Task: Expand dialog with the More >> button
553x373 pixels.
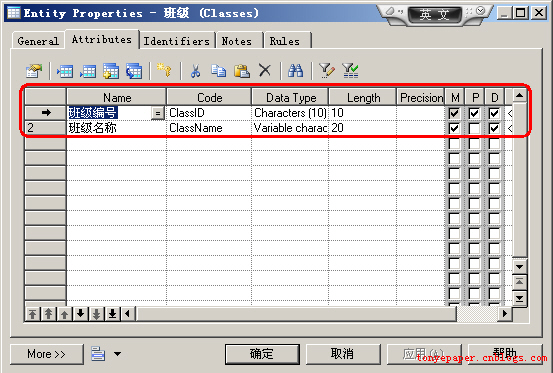Action: [47, 354]
